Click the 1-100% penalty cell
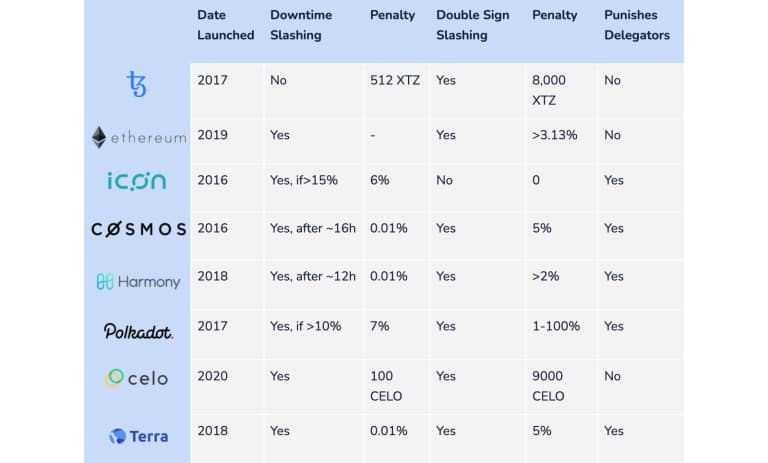The width and height of the screenshot is (768, 463). (556, 326)
